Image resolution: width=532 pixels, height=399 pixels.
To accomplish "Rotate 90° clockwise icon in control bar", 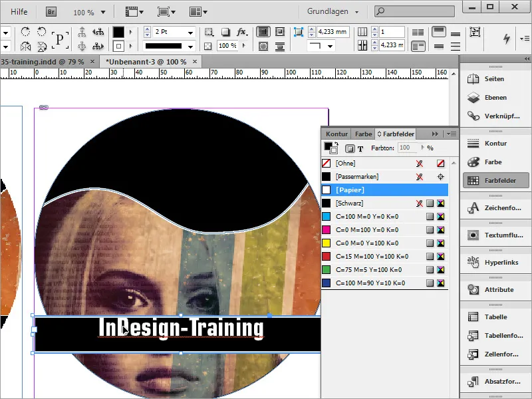I will [x=25, y=32].
